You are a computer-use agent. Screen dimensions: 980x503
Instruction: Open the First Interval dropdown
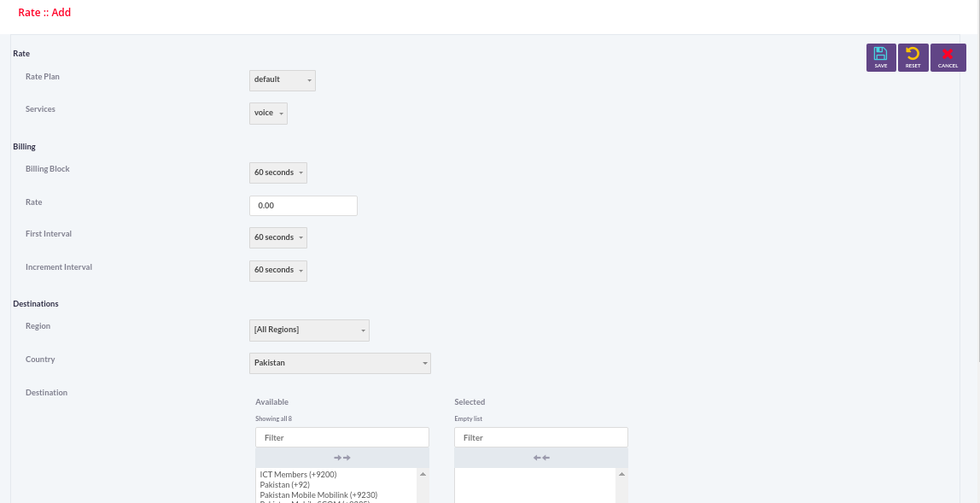[x=278, y=237]
